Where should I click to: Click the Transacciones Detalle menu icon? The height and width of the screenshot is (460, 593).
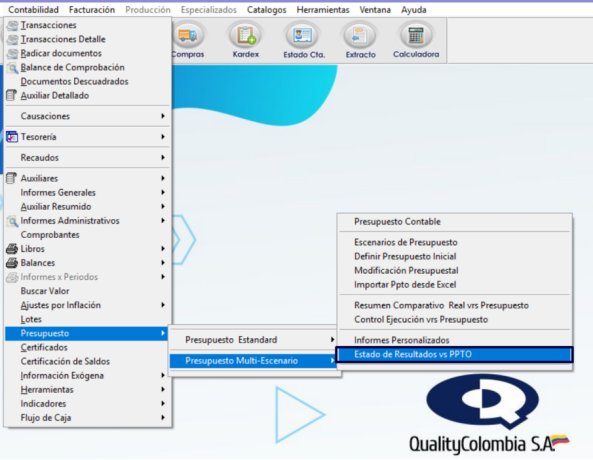12,39
